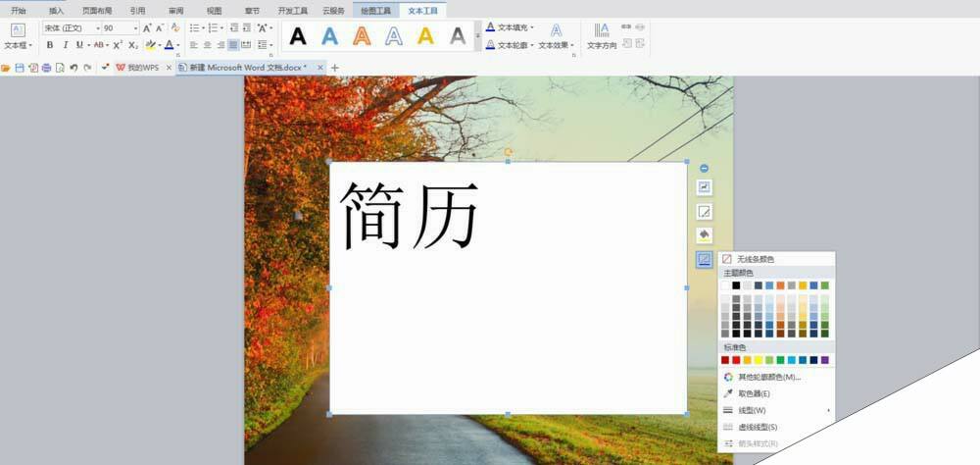Open the text direction tool
The width and height of the screenshot is (980, 465).
[x=602, y=35]
